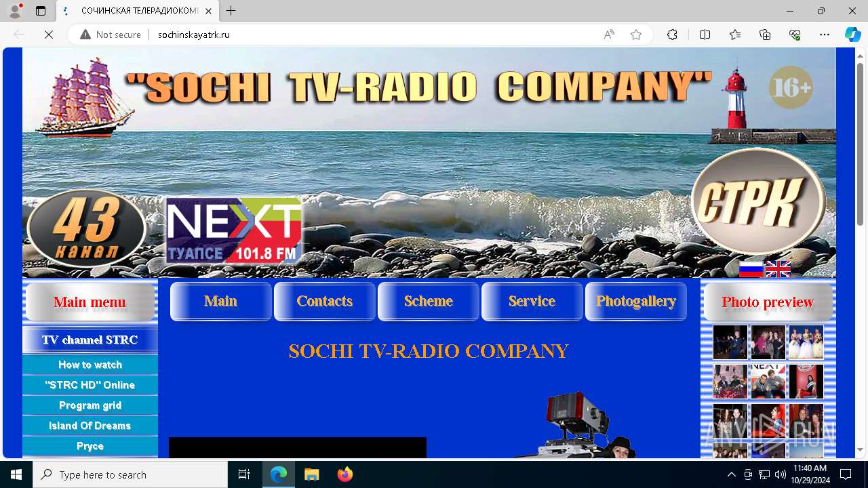Open the notification center icon
The height and width of the screenshot is (488, 868).
coord(846,474)
